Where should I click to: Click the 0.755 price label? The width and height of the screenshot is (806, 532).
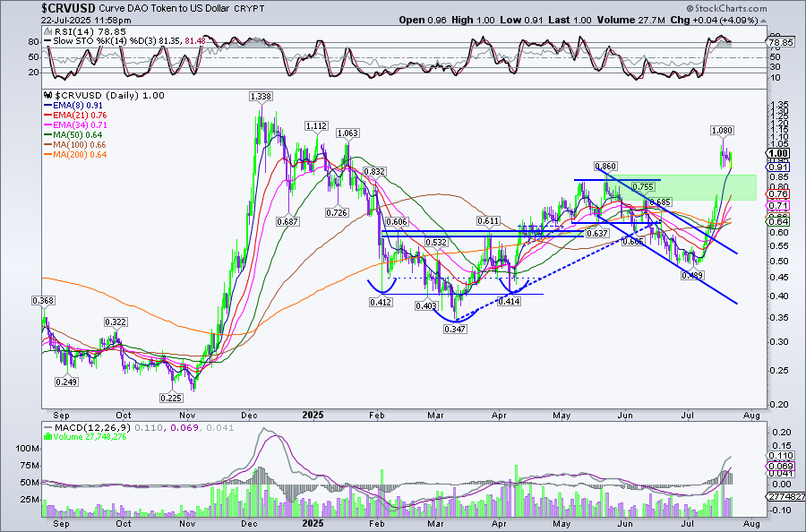(643, 186)
